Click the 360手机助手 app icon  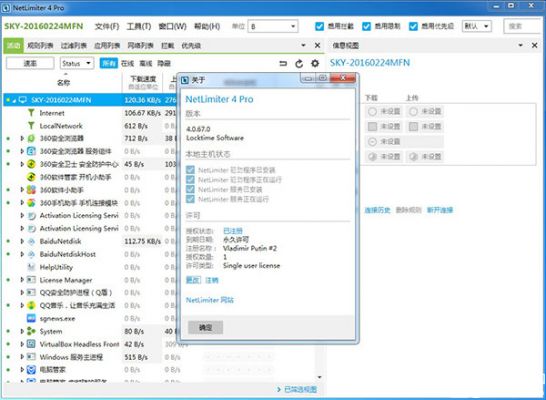tap(31, 203)
